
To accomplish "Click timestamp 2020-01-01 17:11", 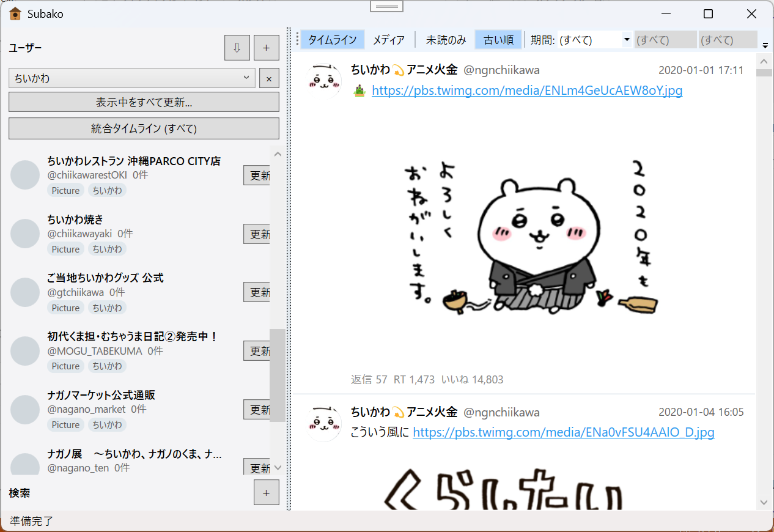I will pyautogui.click(x=701, y=70).
